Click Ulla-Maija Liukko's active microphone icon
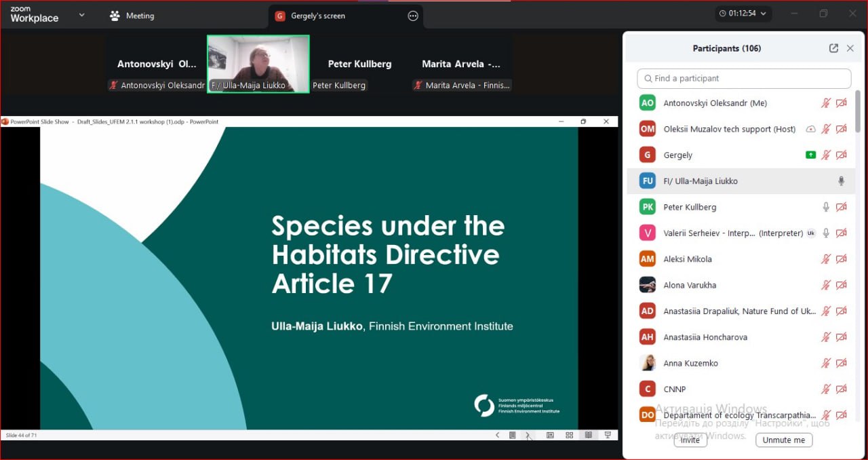 click(842, 181)
